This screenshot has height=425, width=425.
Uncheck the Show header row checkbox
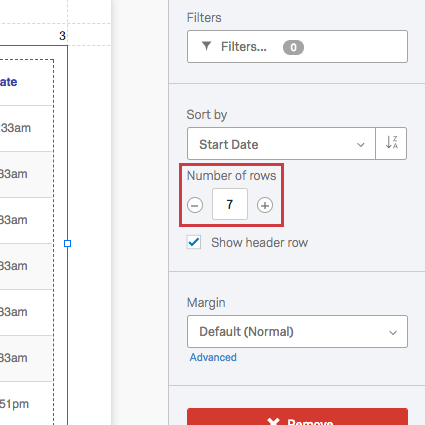pos(194,242)
